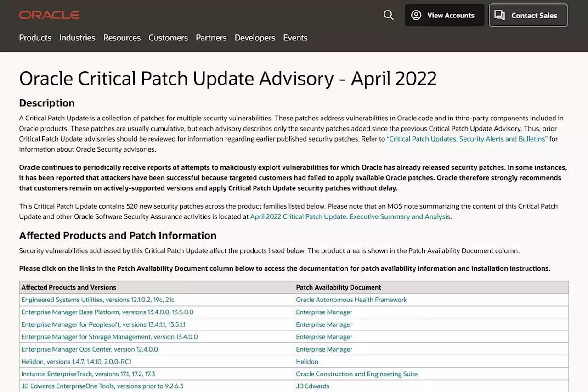This screenshot has height=392, width=588.
Task: Open the JD Edwards patch availability document
Action: 313,386
